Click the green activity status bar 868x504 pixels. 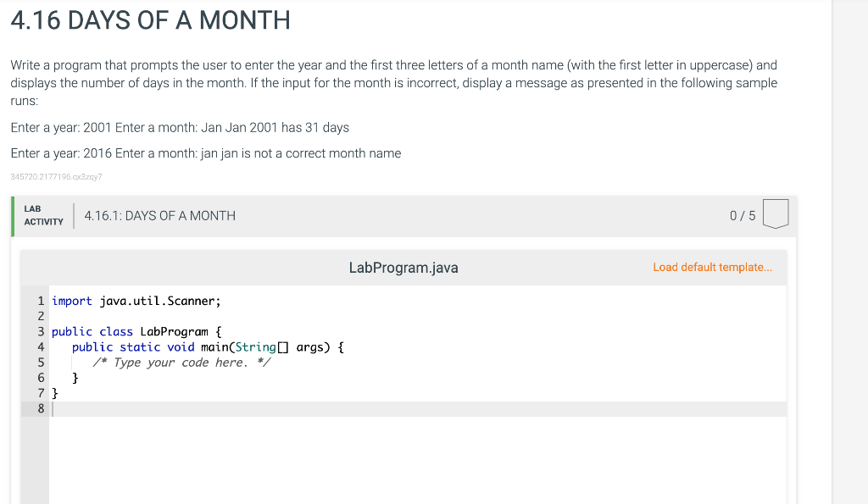[13, 214]
